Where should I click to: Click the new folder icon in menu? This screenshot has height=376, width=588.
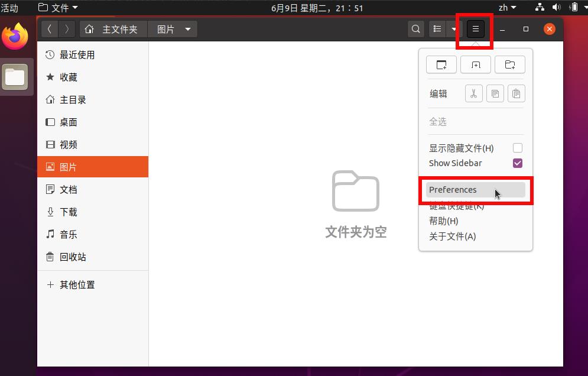click(509, 65)
